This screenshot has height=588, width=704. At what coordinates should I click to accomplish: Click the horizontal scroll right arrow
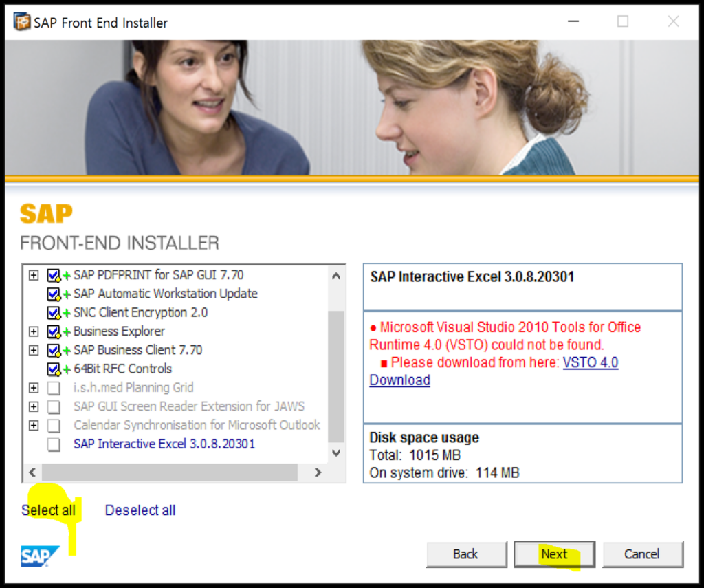point(318,472)
